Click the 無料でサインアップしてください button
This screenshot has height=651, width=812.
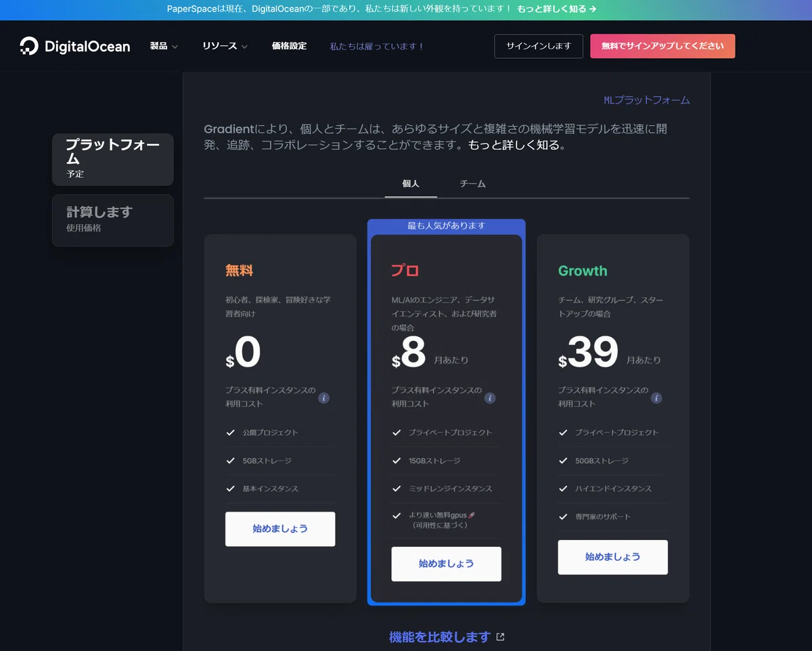pyautogui.click(x=662, y=46)
